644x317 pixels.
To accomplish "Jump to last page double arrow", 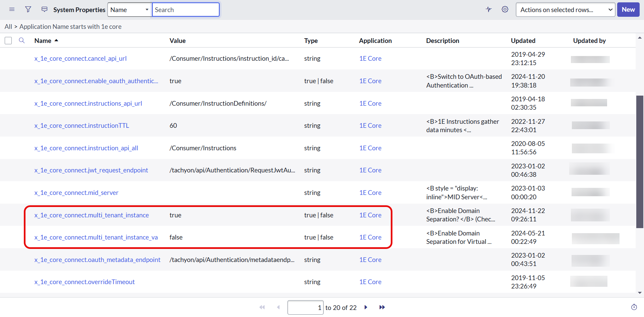I will 382,307.
